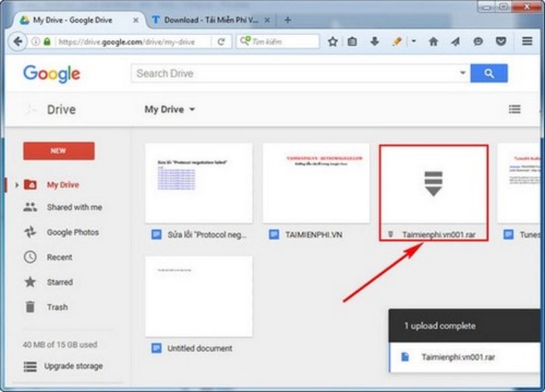Click the green padlock security icon

coord(47,42)
